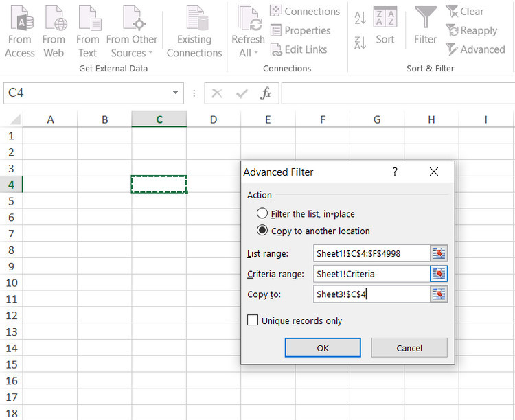Image resolution: width=515 pixels, height=420 pixels.
Task: Click the From Access data import icon
Action: [20, 32]
